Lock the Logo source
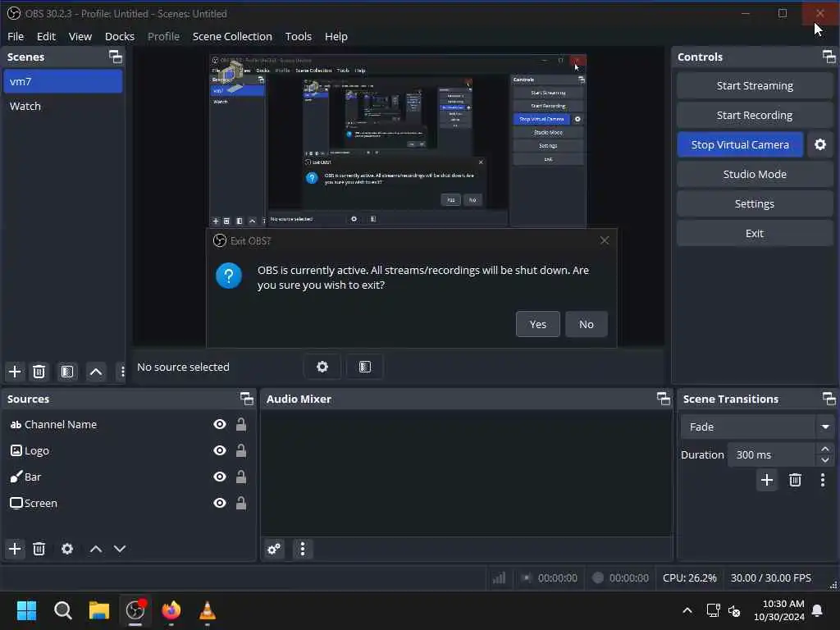 241,450
